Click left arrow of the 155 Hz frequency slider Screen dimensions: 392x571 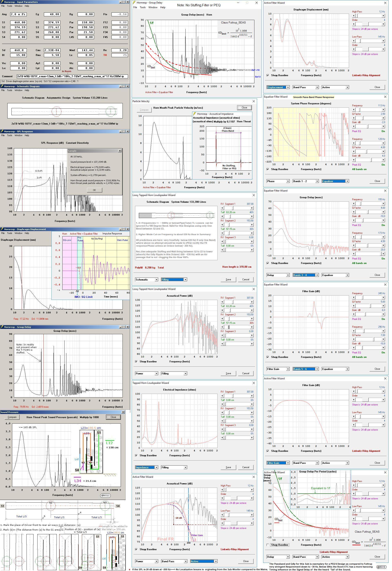pyautogui.click(x=354, y=204)
